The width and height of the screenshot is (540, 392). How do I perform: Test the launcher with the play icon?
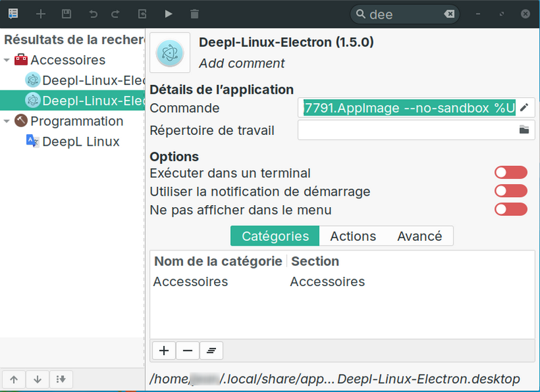[168, 13]
